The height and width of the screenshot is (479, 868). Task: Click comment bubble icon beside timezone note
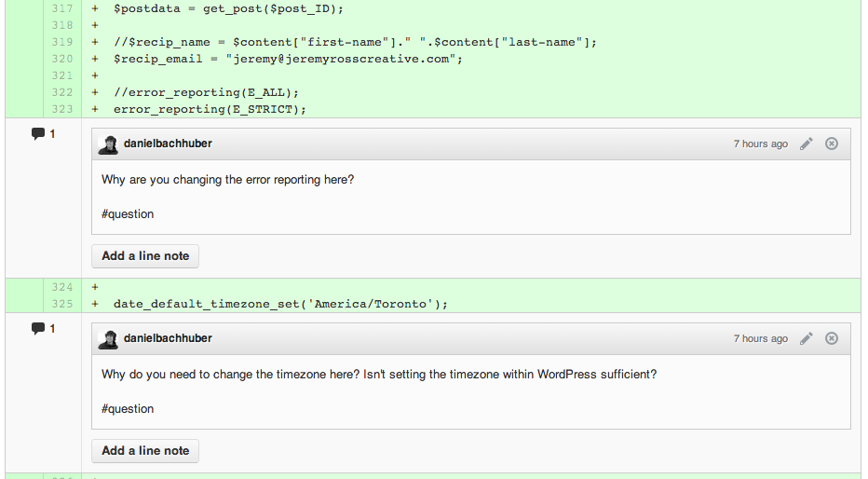[37, 329]
